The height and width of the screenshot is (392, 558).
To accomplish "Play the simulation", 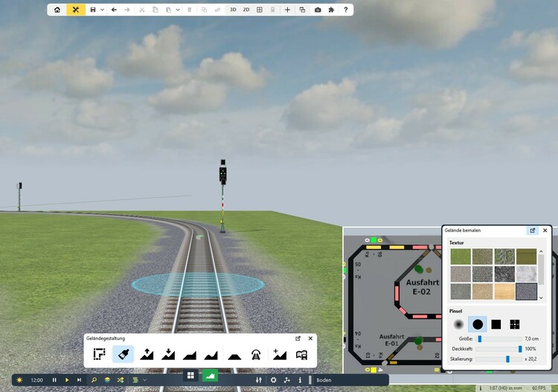I will [67, 380].
